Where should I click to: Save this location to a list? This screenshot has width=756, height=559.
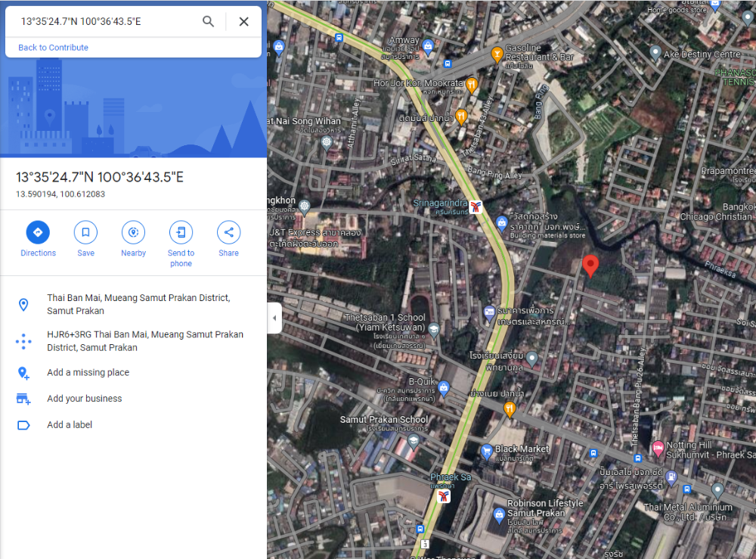click(86, 239)
